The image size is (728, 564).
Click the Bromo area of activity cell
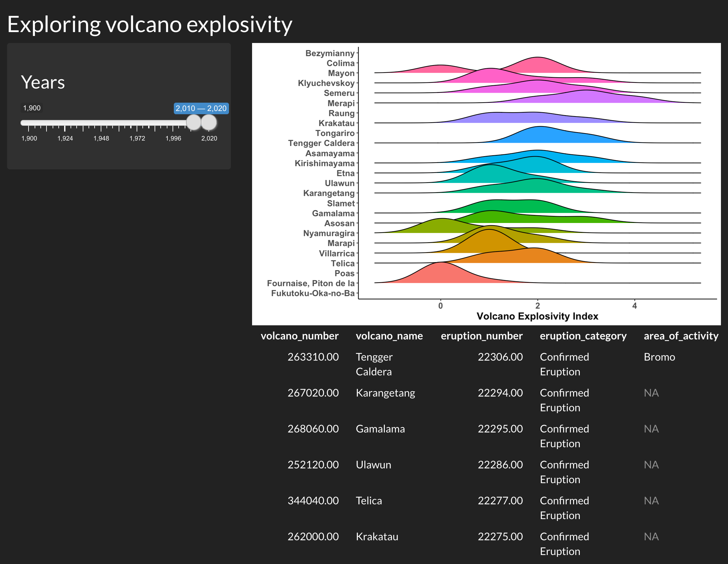point(659,357)
